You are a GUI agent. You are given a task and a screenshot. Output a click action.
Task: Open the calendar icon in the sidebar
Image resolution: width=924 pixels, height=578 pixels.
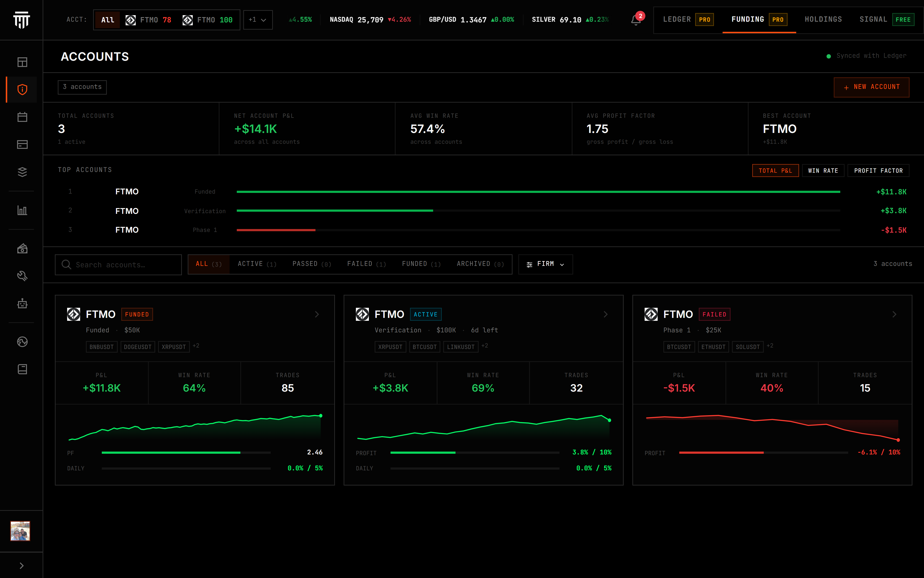click(x=23, y=117)
